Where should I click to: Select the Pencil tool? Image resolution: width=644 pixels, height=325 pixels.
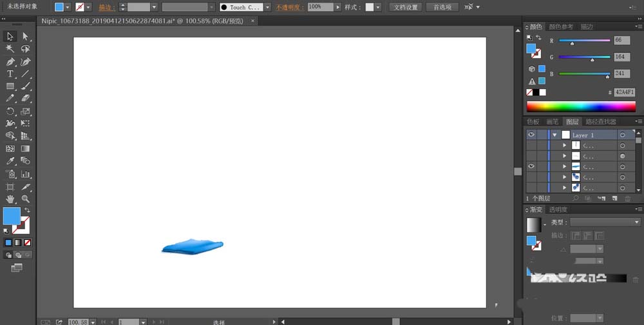10,98
